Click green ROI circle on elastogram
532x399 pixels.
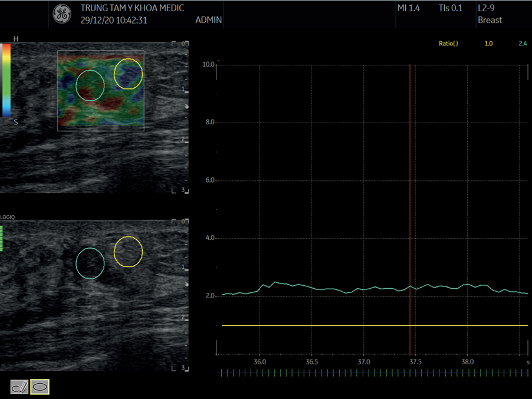(90, 85)
